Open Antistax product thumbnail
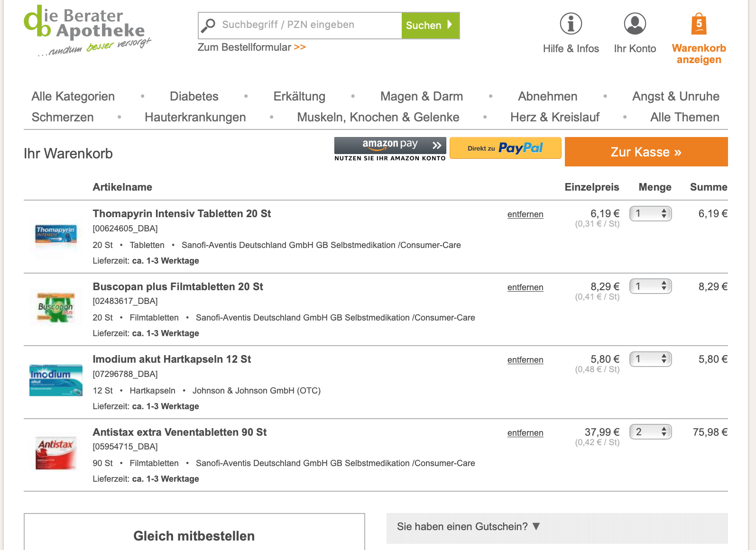Screen dimensions: 756x550 tap(56, 453)
